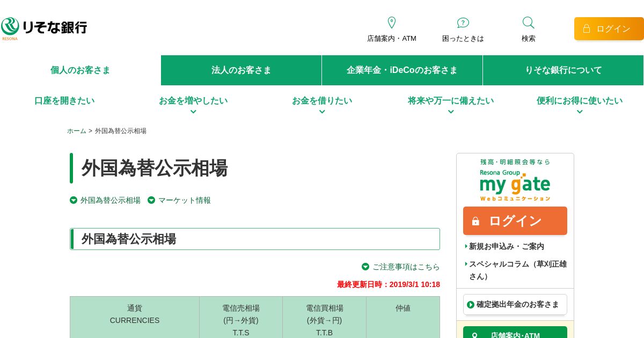Jump to 外国為替公示相場 anchor link
This screenshot has height=338, width=644.
click(111, 200)
